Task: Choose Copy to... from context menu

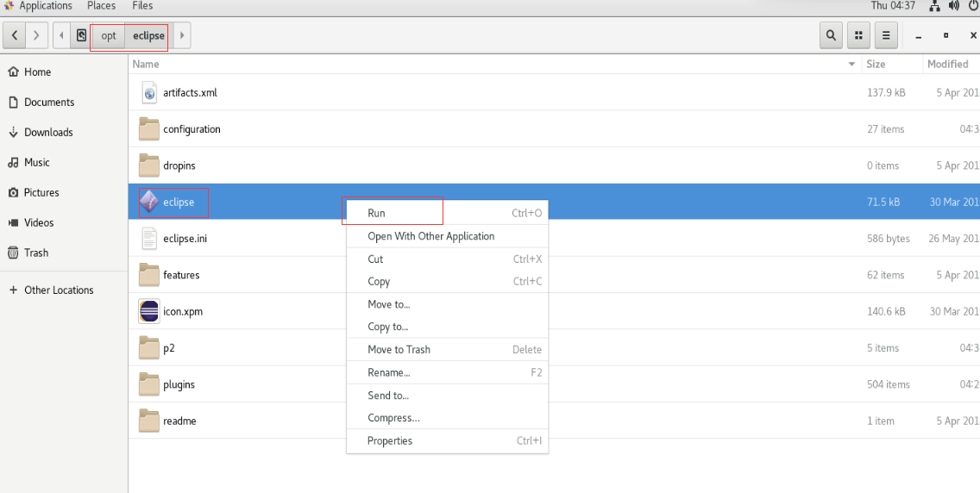Action: pos(448,327)
